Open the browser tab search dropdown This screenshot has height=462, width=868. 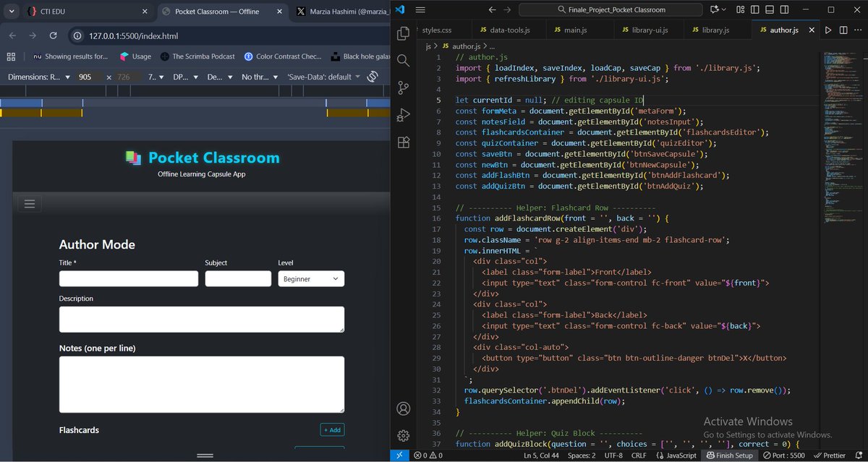(x=10, y=12)
